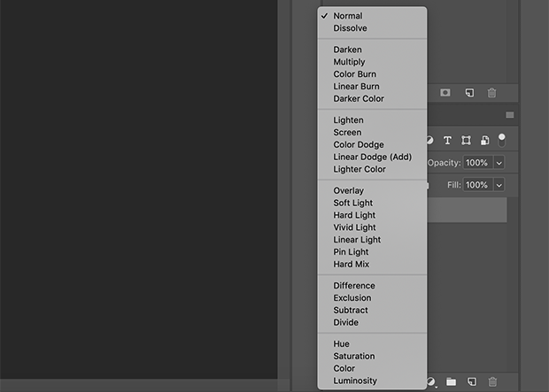The image size is (549, 392).
Task: Click the new group folder icon
Action: pyautogui.click(x=451, y=381)
